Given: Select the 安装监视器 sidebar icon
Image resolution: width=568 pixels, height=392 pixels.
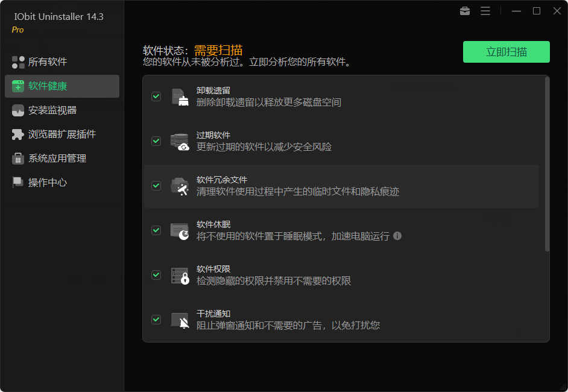Looking at the screenshot, I should coord(17,110).
